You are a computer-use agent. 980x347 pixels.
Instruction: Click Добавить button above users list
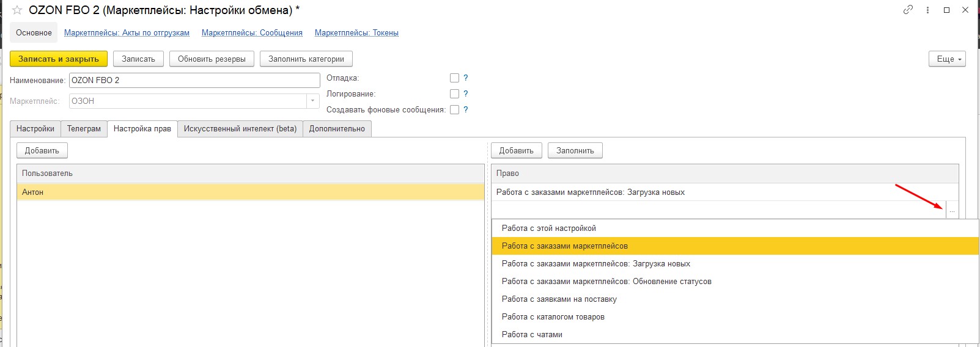pos(42,150)
